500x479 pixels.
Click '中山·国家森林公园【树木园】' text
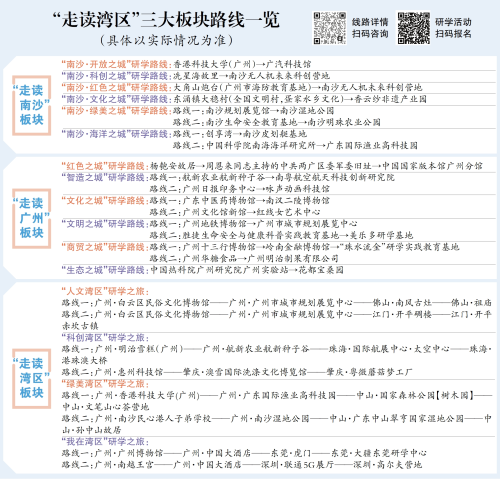tap(415, 395)
